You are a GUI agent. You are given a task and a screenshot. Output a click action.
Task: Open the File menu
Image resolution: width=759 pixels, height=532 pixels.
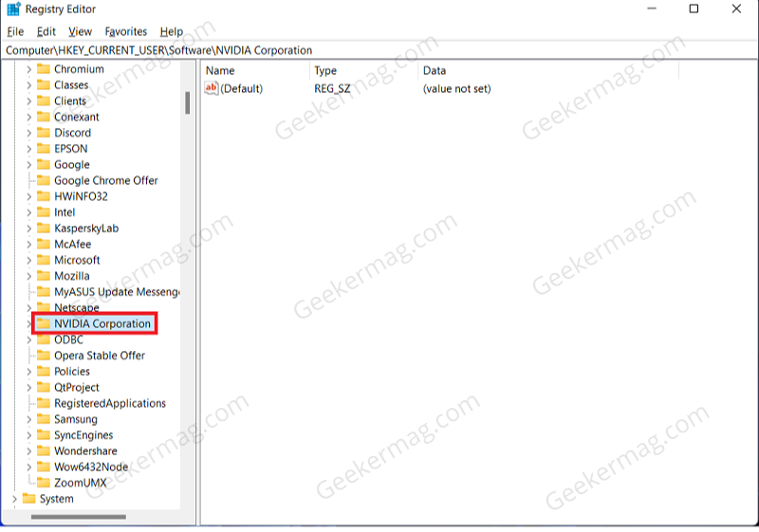click(x=15, y=31)
